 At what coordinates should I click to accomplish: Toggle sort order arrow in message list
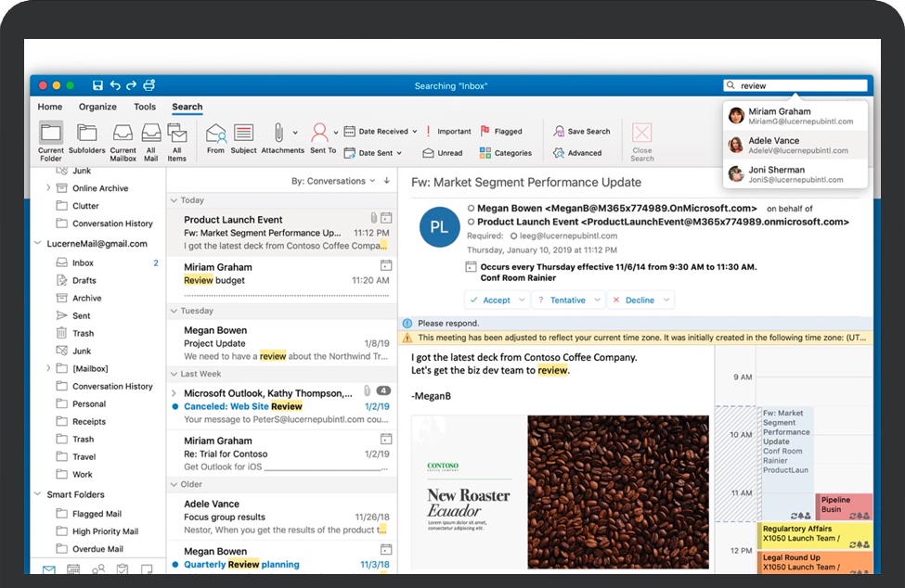[386, 181]
